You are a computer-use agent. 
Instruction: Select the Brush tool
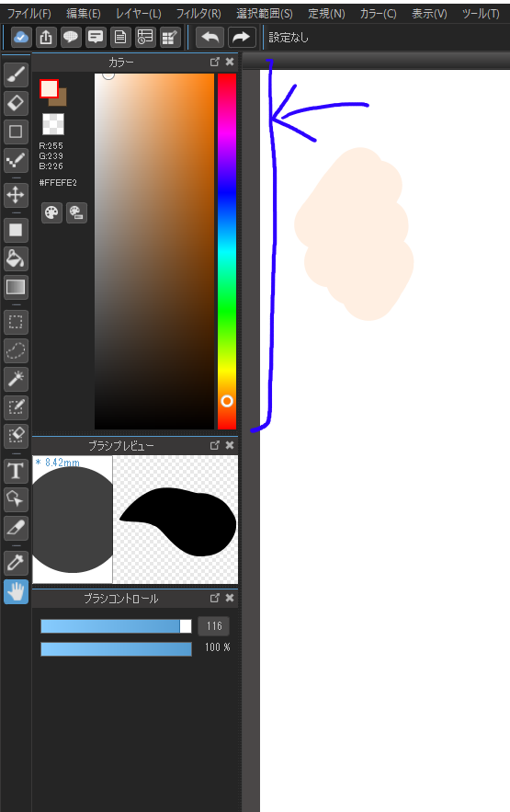(x=16, y=74)
